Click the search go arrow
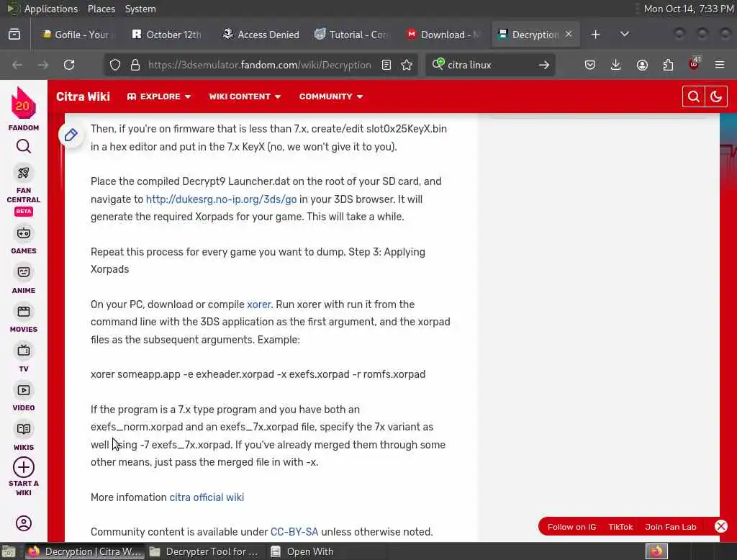The width and height of the screenshot is (737, 560). pos(544,65)
